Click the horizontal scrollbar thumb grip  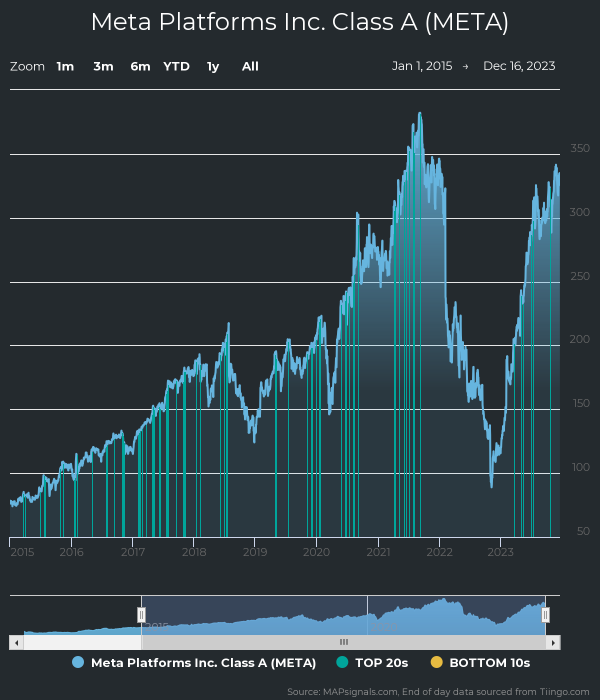coord(344,642)
